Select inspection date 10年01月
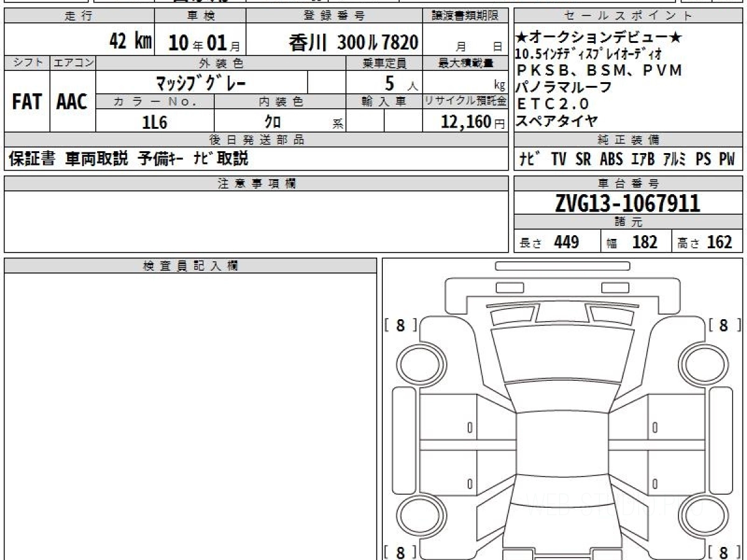 [x=204, y=43]
